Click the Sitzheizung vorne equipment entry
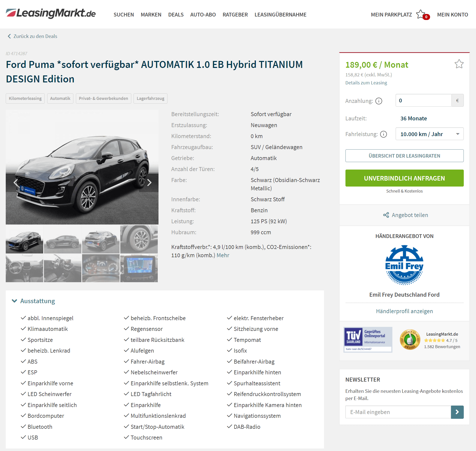 (256, 329)
